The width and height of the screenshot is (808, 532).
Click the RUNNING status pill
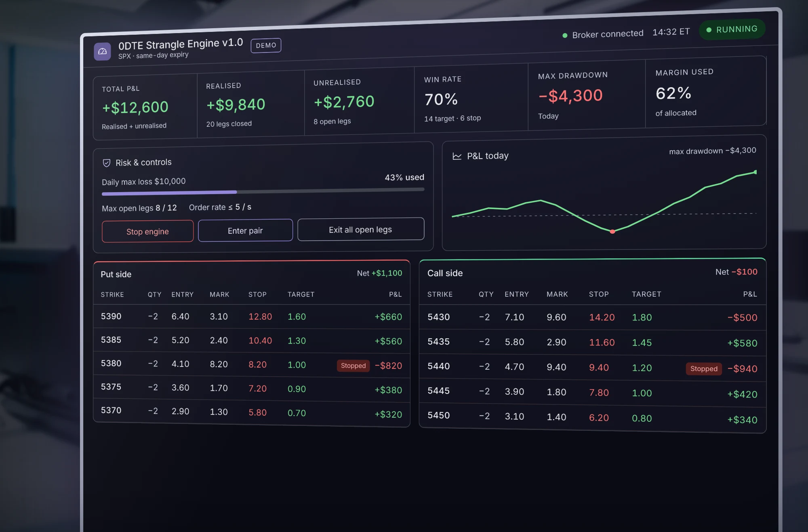pos(732,29)
